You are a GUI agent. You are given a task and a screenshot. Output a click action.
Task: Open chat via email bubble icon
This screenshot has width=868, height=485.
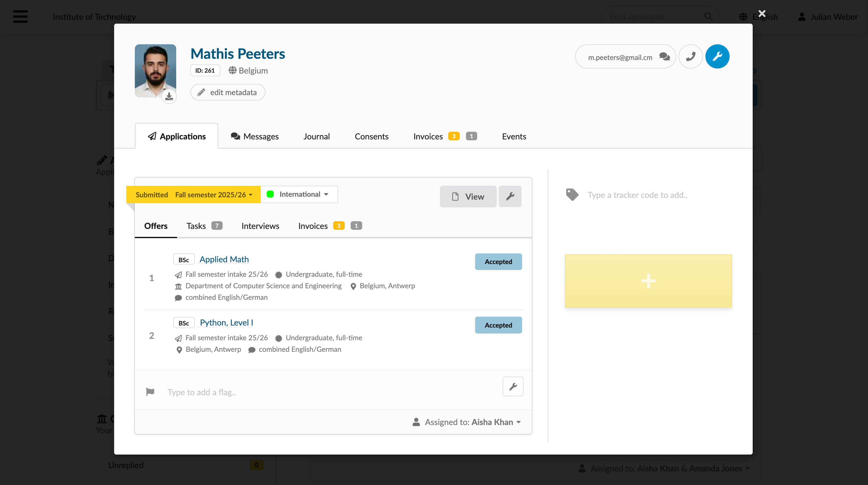665,56
